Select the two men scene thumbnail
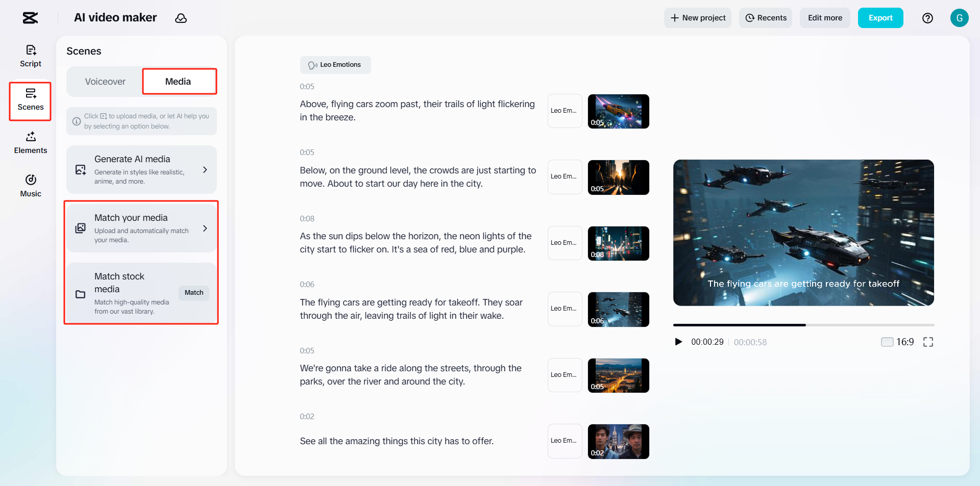 click(x=619, y=442)
